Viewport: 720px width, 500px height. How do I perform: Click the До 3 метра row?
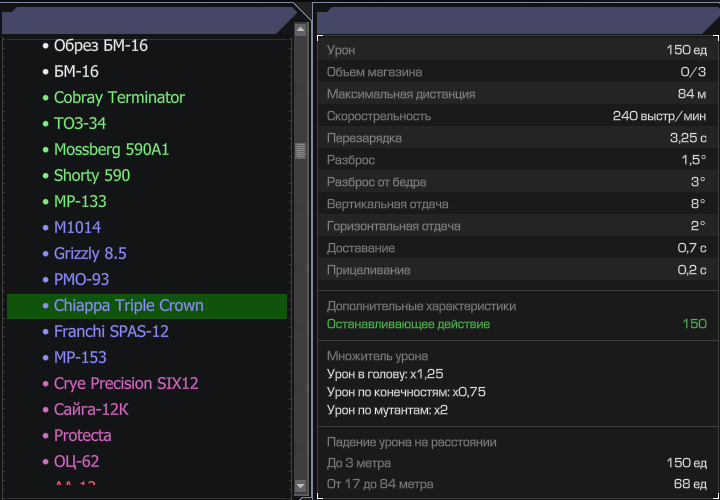coord(517,463)
